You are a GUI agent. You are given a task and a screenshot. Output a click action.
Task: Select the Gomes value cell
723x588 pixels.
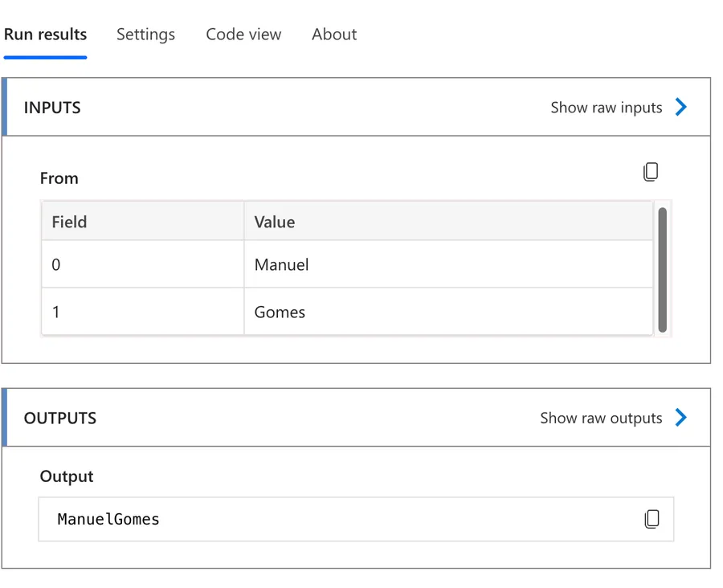pyautogui.click(x=448, y=312)
